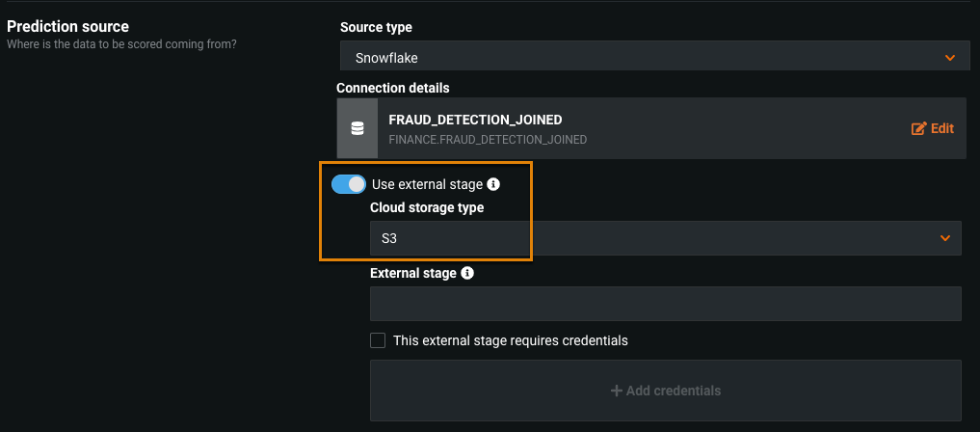
Task: Click the 'Use external stage' label text
Action: pos(427,184)
